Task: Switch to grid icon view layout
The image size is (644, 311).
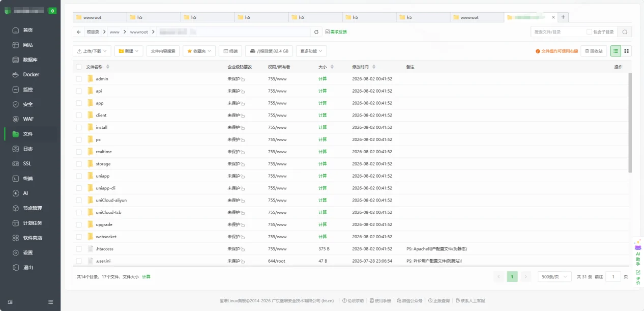Action: pyautogui.click(x=627, y=51)
